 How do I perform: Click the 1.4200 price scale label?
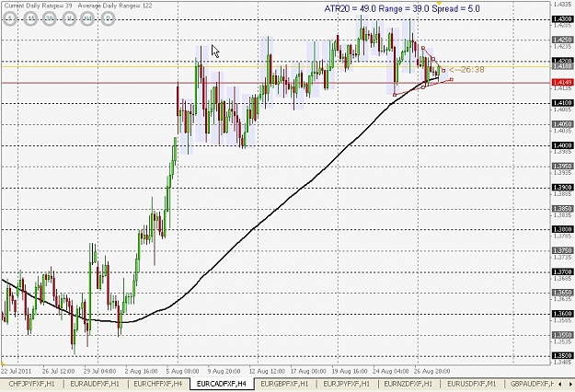562,61
